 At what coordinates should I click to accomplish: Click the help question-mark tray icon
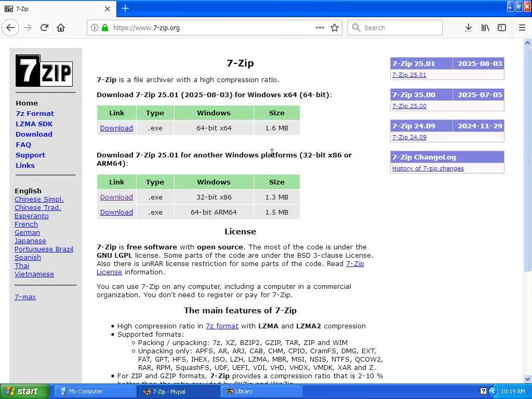(x=483, y=392)
